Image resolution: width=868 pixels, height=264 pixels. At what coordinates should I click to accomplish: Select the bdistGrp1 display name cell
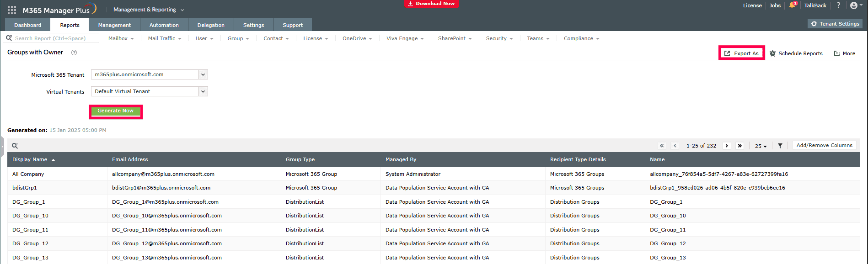point(25,188)
